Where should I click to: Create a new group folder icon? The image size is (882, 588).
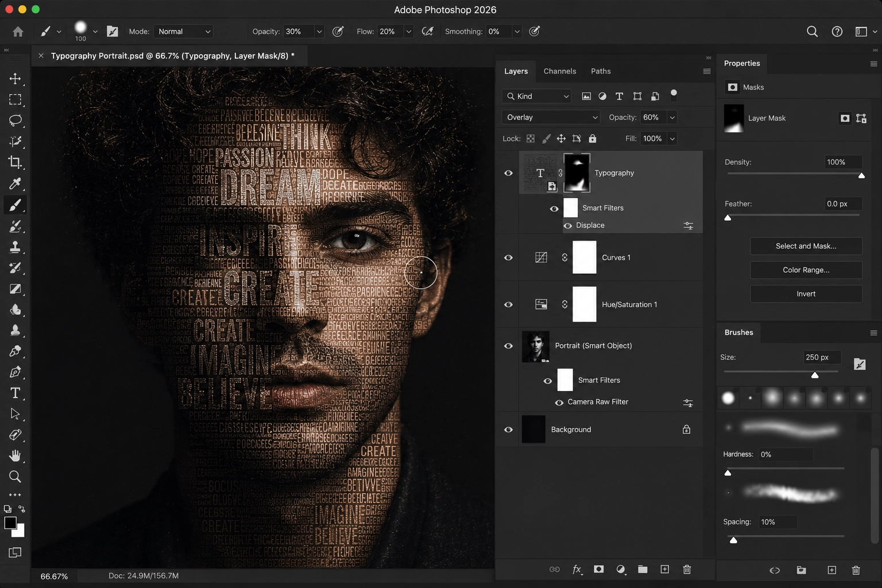[x=643, y=570]
